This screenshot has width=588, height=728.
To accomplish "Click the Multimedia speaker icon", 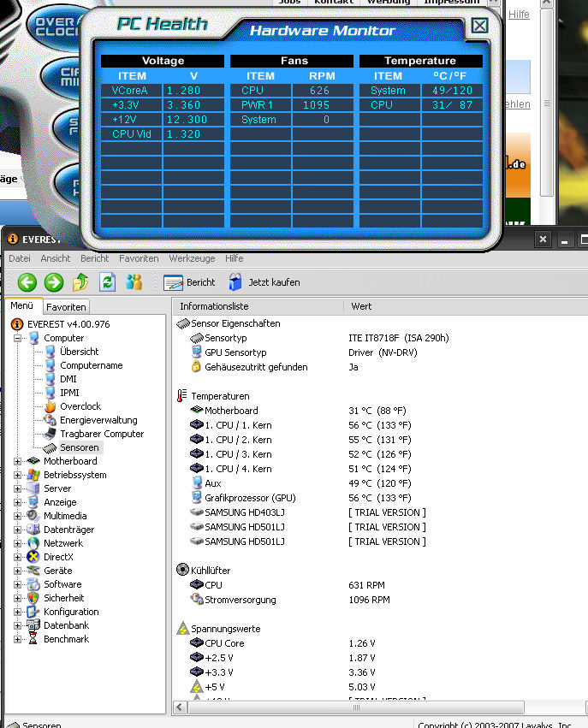I will pos(33,516).
